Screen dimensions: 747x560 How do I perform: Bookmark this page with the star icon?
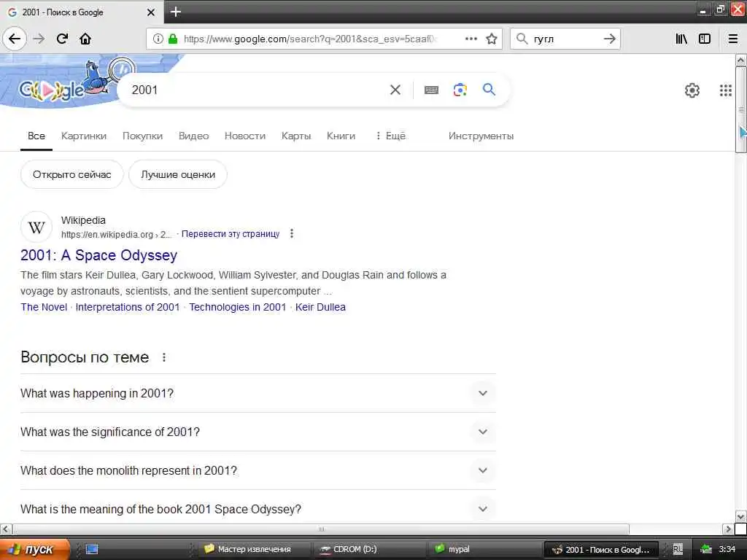pos(492,39)
